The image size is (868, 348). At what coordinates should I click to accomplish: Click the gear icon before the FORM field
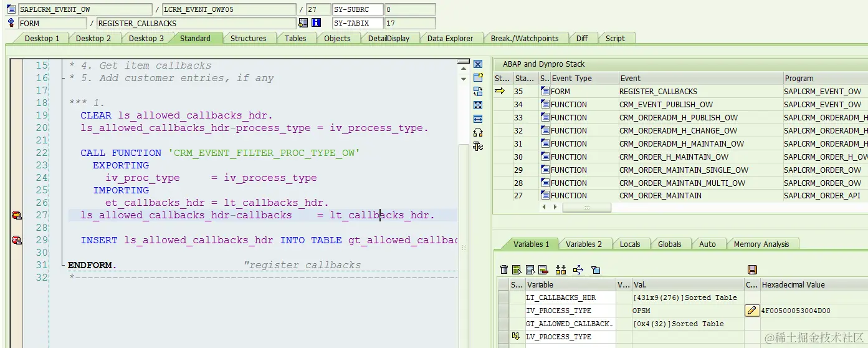11,23
